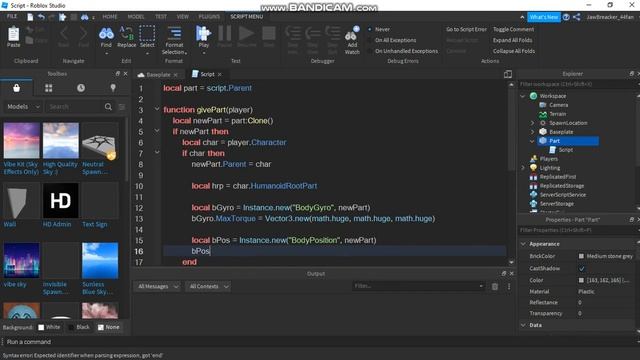
Task: Open the Roblox help question icon
Action: [x=566, y=17]
